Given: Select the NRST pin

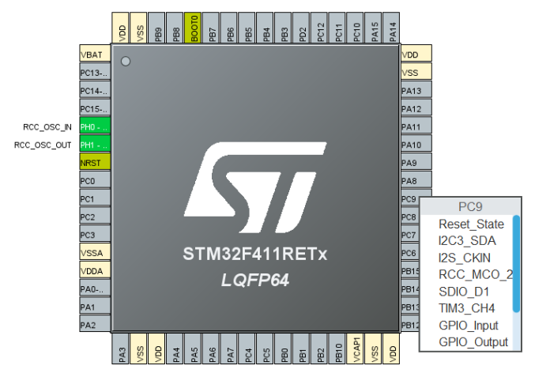Looking at the screenshot, I should (x=95, y=161).
